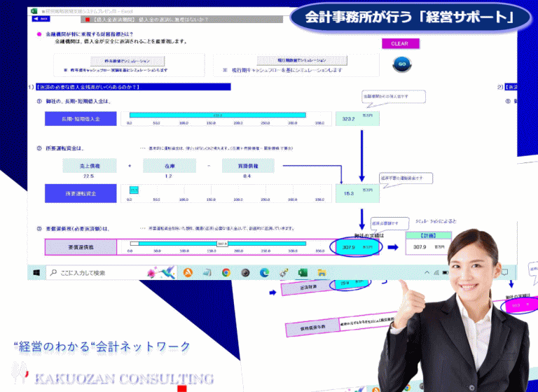Click the Excel logo in the title bar
538x392 pixels.
(34, 11)
